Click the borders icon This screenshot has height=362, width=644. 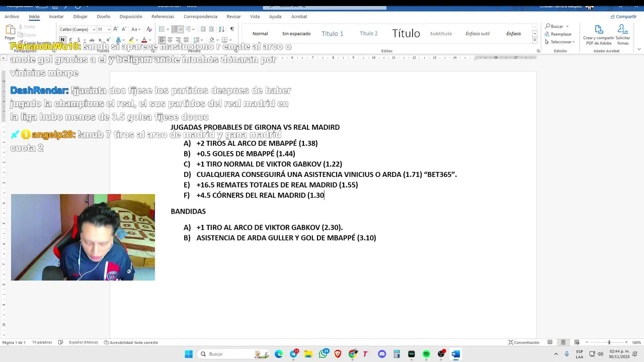[x=224, y=40]
